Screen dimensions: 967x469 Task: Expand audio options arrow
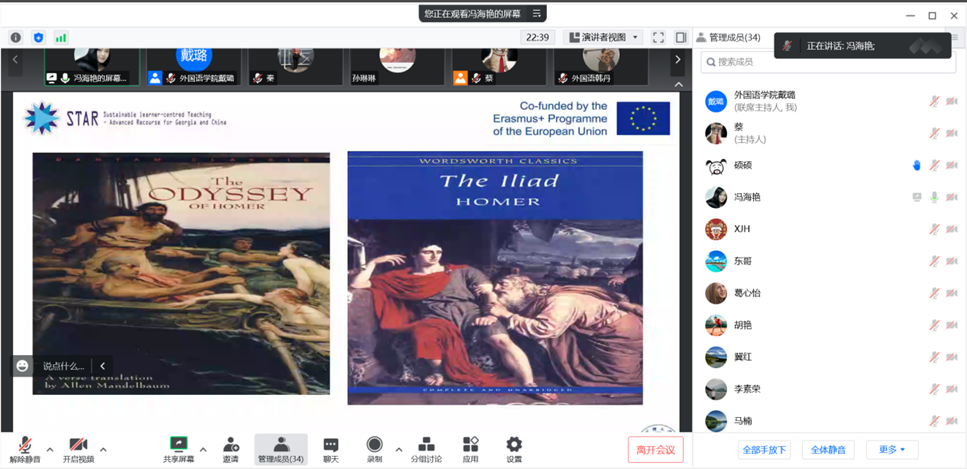(50, 449)
